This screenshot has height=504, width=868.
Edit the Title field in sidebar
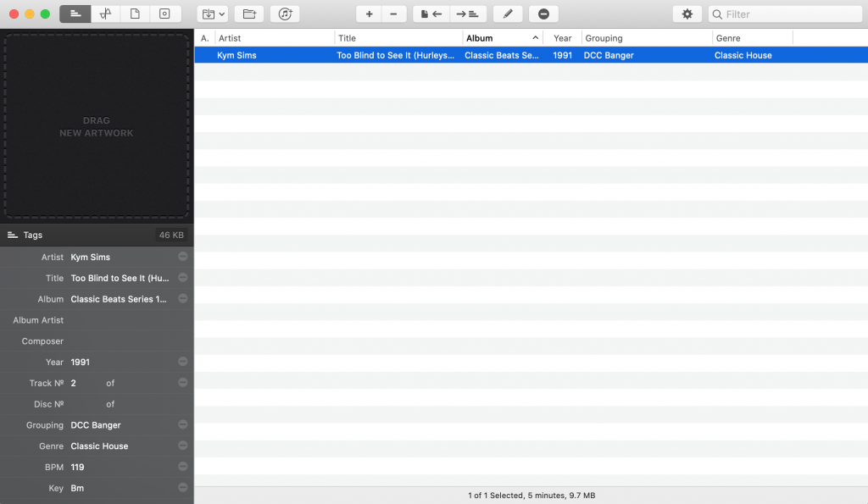[x=122, y=279]
